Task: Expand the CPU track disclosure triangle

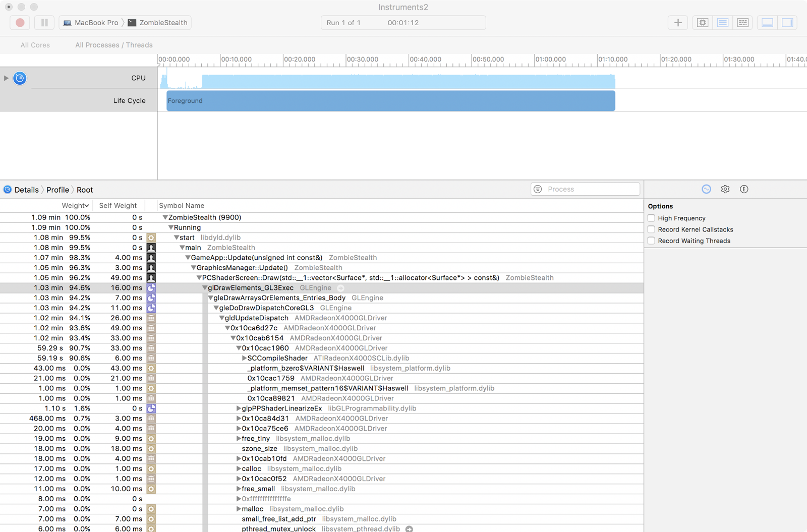Action: click(6, 78)
